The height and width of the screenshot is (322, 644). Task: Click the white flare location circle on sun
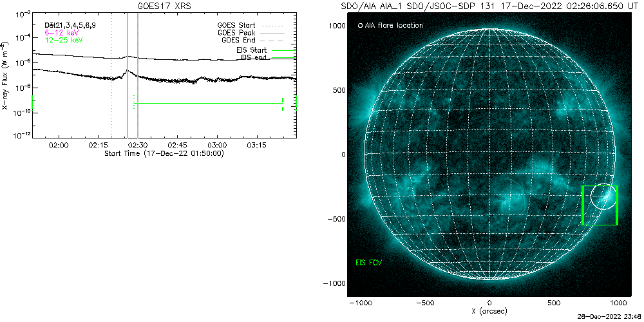(604, 196)
